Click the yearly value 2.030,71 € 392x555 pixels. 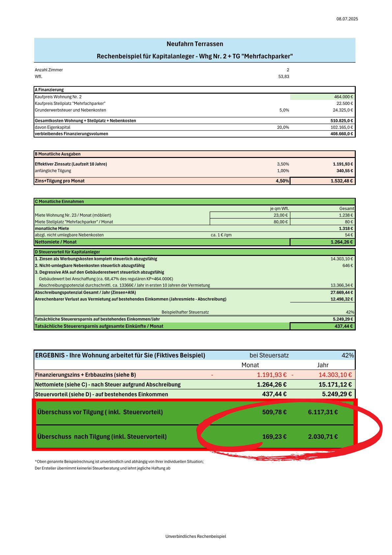[323, 437]
